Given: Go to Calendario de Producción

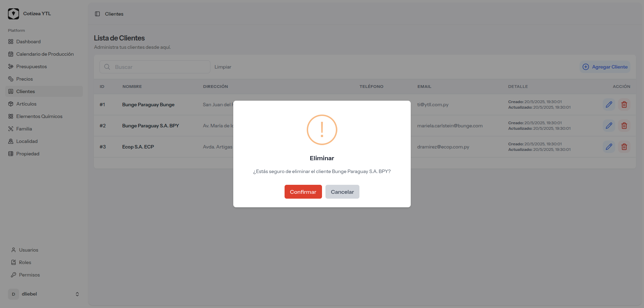Looking at the screenshot, I should (45, 54).
